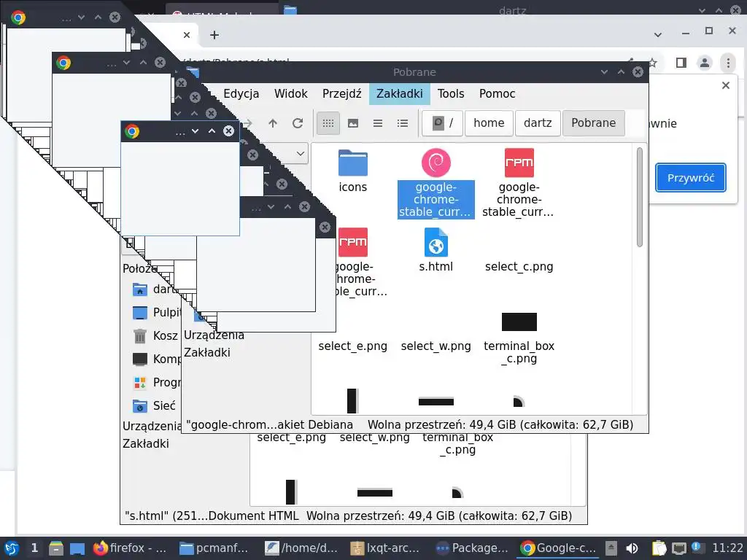Toggle Chrome side panel
The image size is (747, 560).
(681, 63)
